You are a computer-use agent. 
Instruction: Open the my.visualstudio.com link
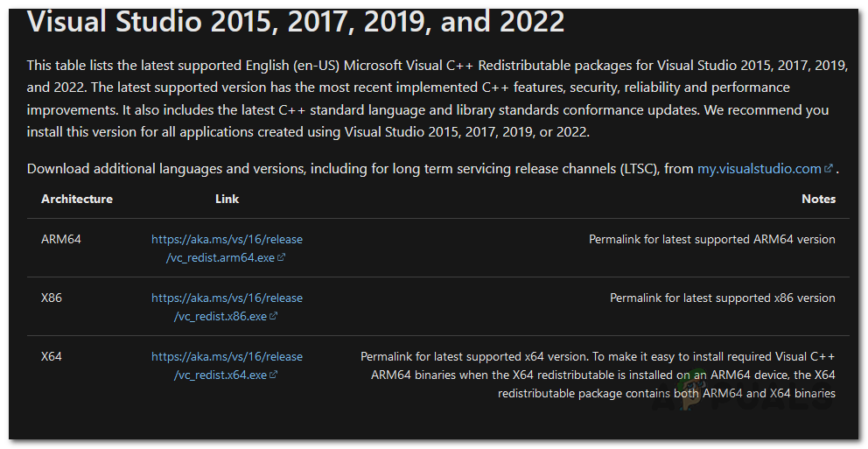759,169
